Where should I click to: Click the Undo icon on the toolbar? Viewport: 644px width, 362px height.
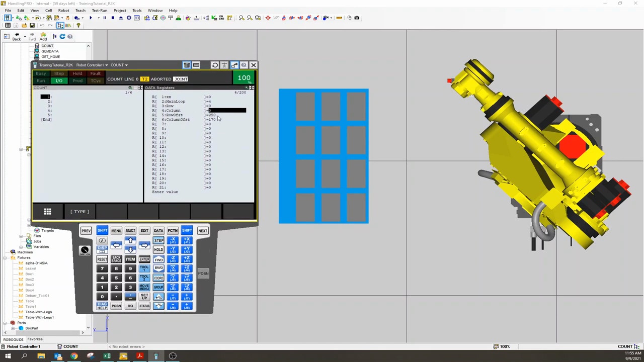tap(42, 25)
